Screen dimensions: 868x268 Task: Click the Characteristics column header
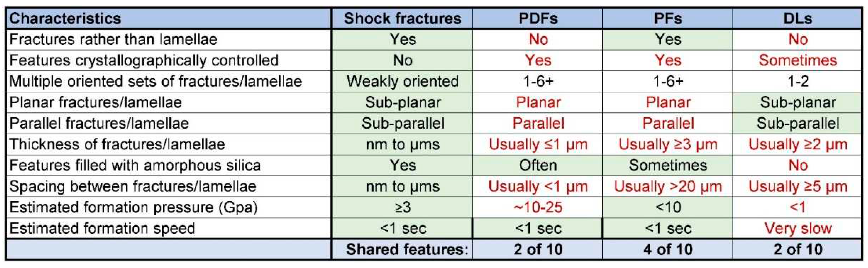pyautogui.click(x=65, y=18)
